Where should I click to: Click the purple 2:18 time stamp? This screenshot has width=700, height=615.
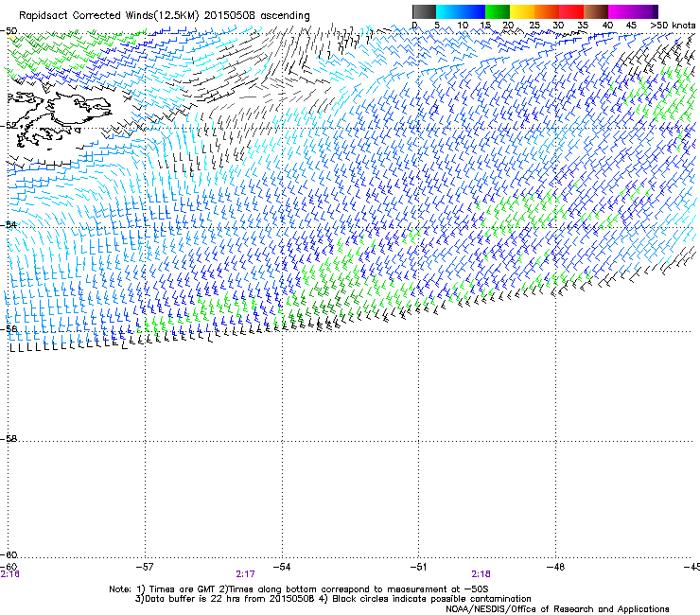pyautogui.click(x=481, y=574)
